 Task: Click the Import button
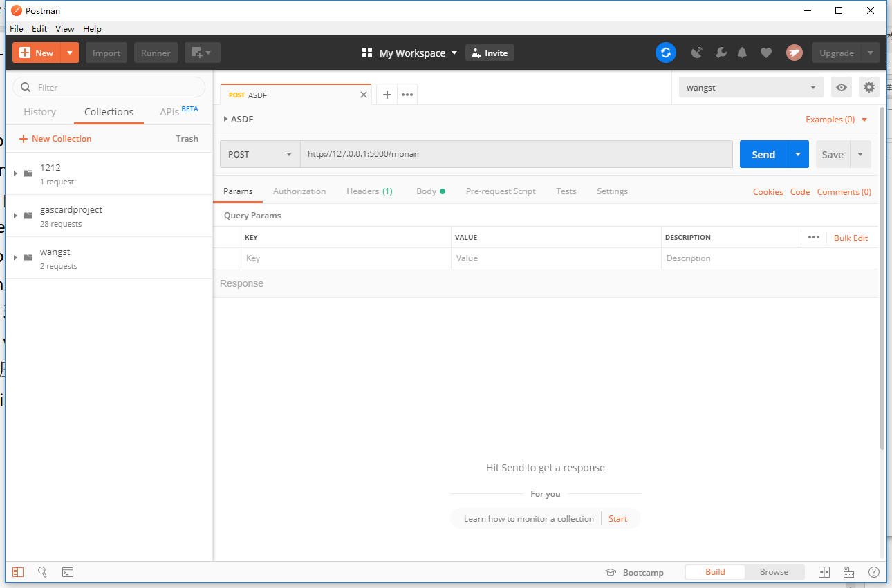pyautogui.click(x=106, y=53)
